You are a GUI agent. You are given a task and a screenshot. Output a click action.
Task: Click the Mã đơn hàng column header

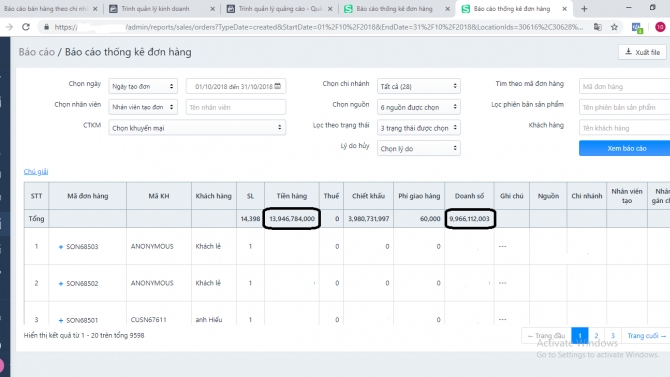pyautogui.click(x=88, y=196)
